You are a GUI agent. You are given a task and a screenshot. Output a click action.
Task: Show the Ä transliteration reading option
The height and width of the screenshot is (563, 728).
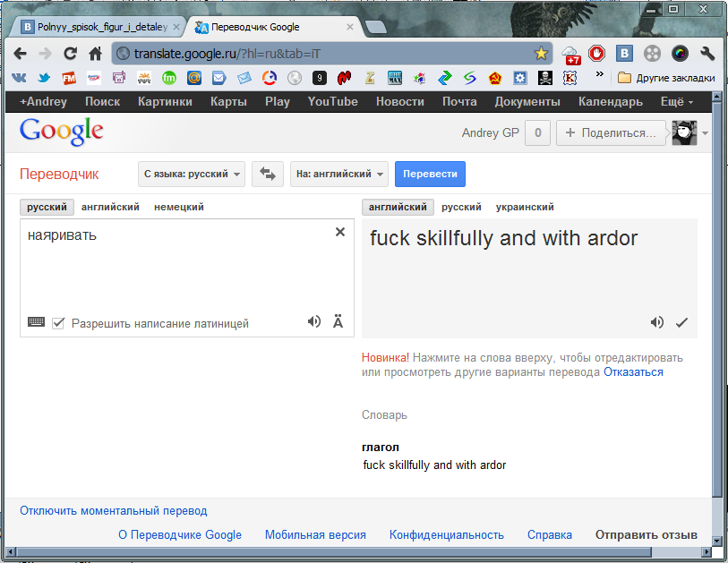[x=338, y=321]
